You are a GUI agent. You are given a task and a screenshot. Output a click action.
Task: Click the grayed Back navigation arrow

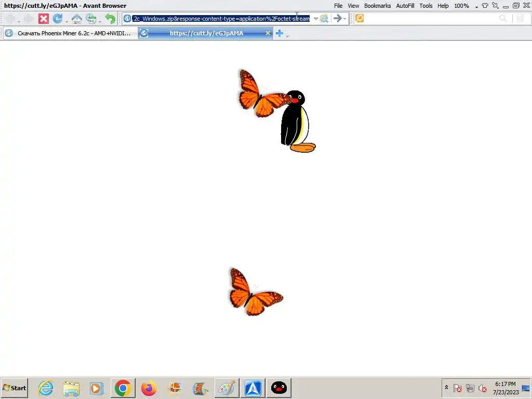[x=10, y=19]
